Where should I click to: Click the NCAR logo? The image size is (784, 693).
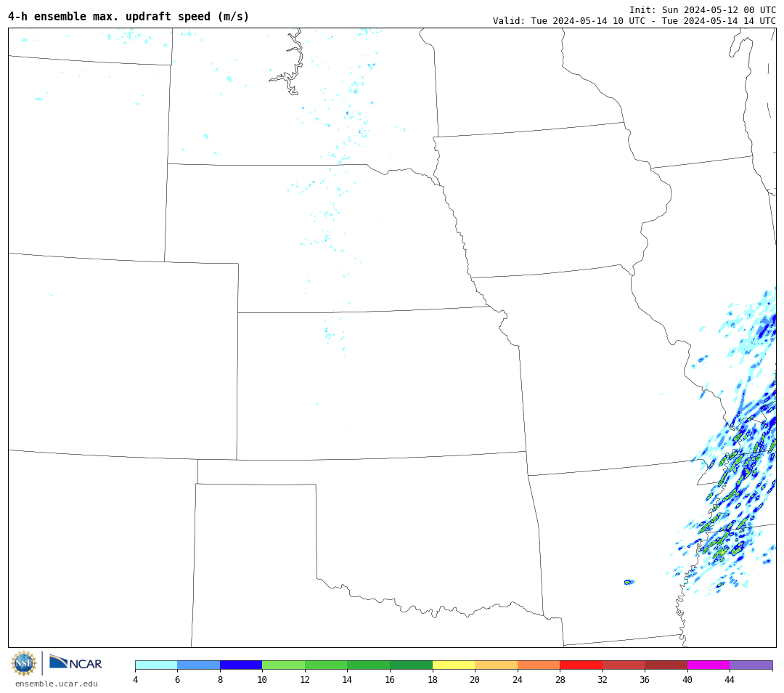(75, 662)
